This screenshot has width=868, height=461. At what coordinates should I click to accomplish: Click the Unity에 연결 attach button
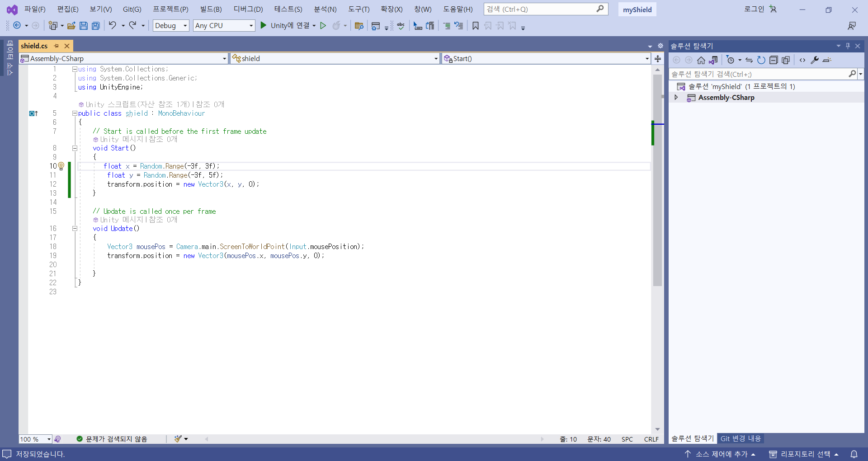coord(285,26)
